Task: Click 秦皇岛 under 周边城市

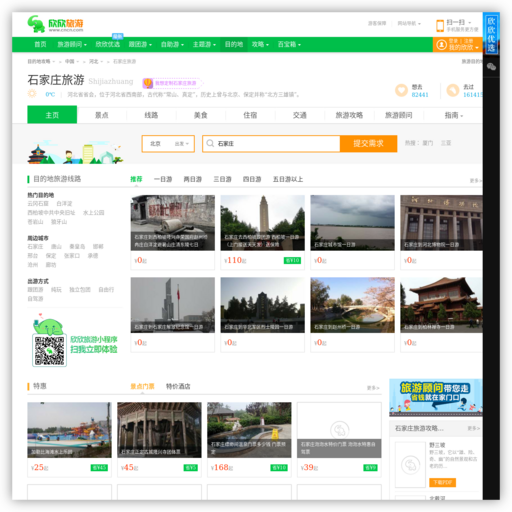Action: [77, 247]
